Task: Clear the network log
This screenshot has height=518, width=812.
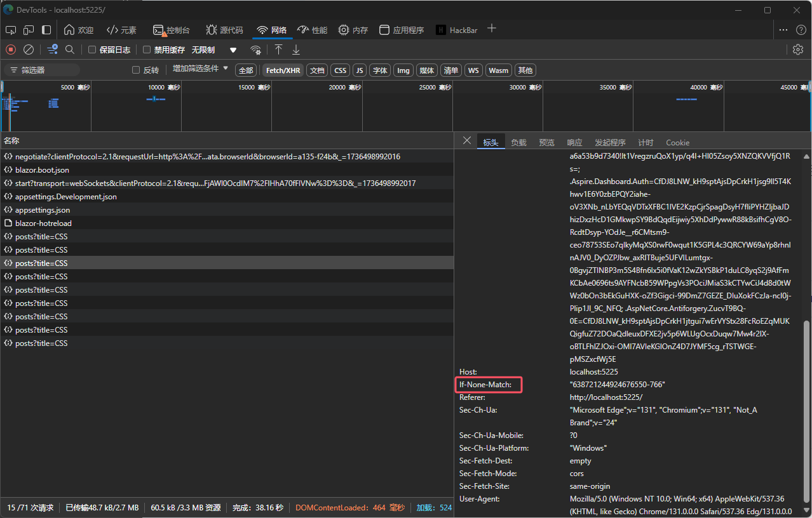Action: (29, 50)
